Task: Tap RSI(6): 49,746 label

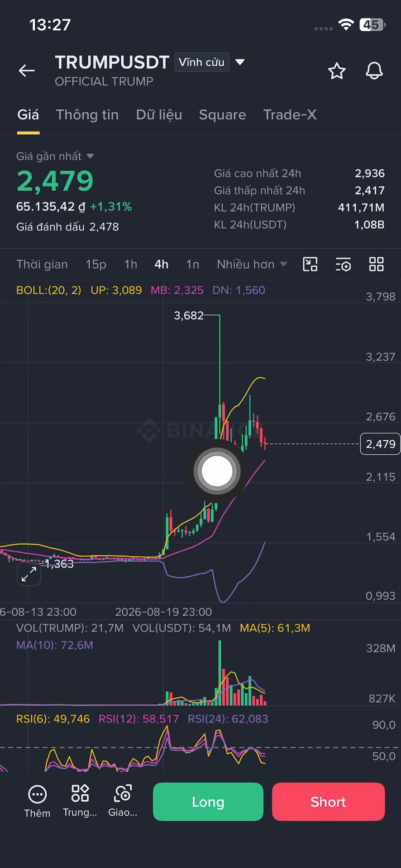Action: 53,719
